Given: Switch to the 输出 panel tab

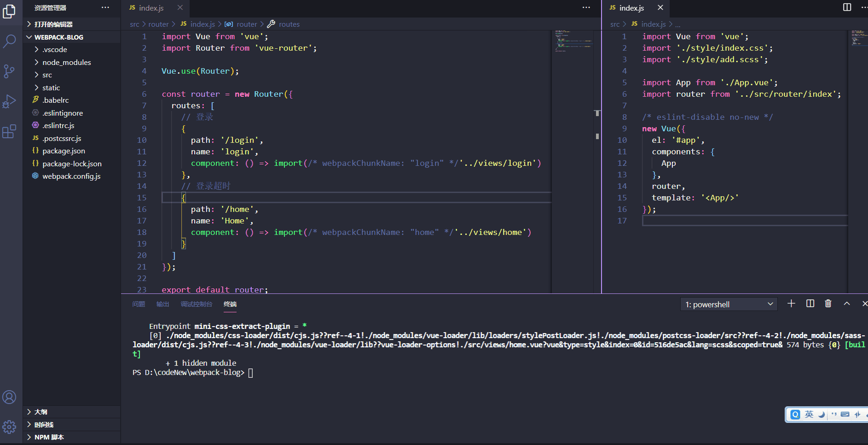Looking at the screenshot, I should (162, 304).
